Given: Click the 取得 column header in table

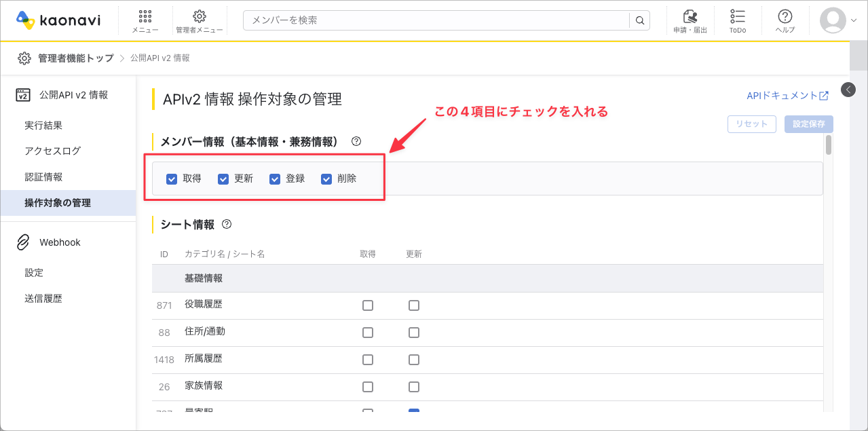Looking at the screenshot, I should [368, 254].
